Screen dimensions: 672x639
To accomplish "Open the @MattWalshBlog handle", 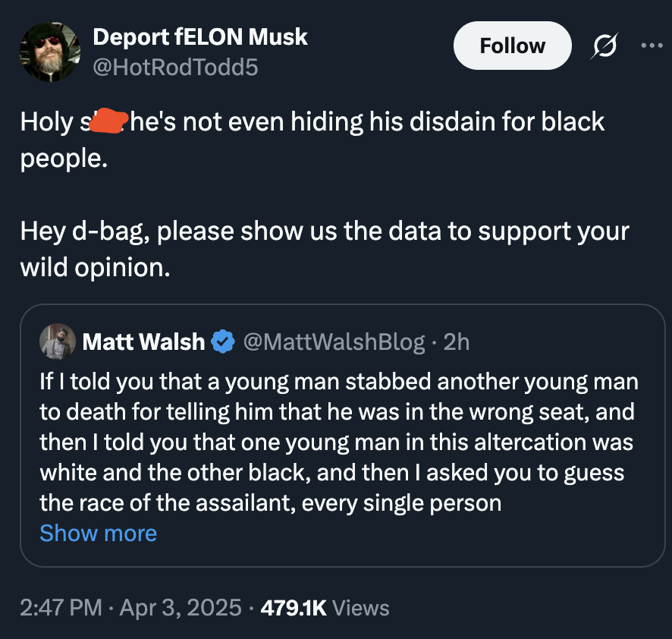I will (x=333, y=342).
